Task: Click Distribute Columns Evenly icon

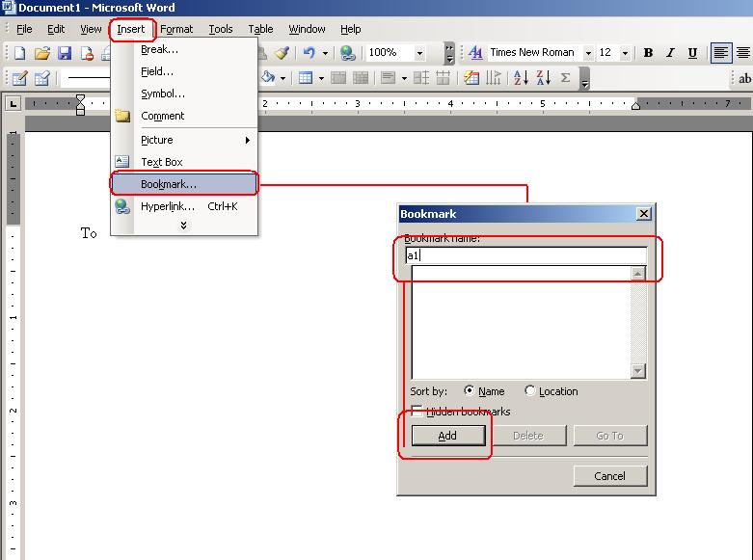Action: (x=443, y=78)
